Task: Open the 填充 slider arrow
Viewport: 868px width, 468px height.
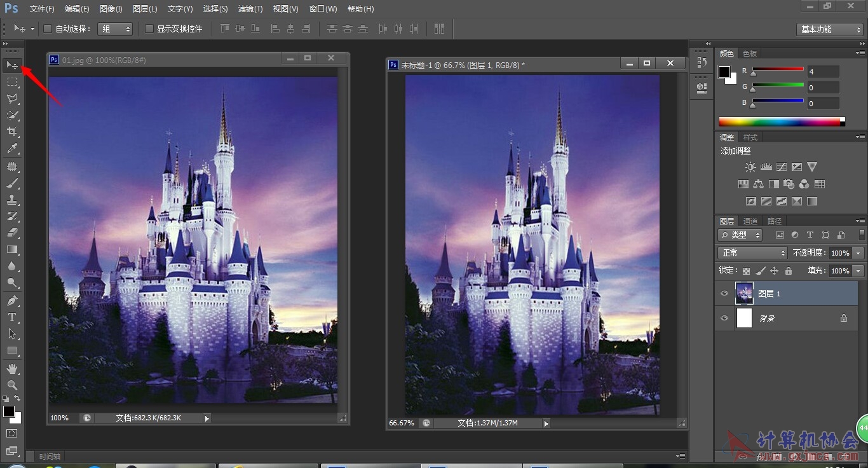Action: (859, 271)
